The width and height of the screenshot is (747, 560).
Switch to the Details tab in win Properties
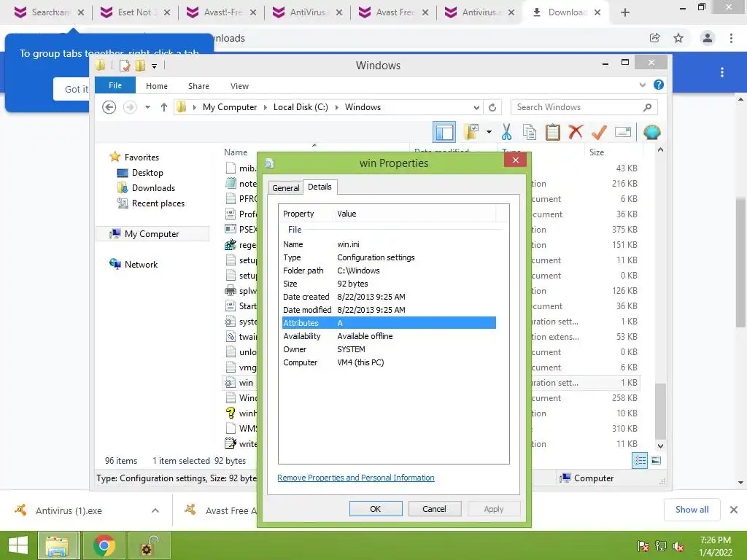320,187
